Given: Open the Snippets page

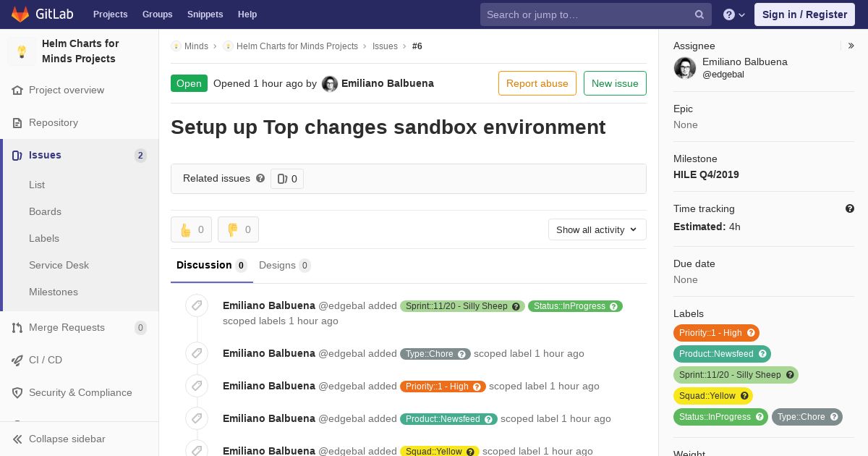Looking at the screenshot, I should [x=205, y=14].
